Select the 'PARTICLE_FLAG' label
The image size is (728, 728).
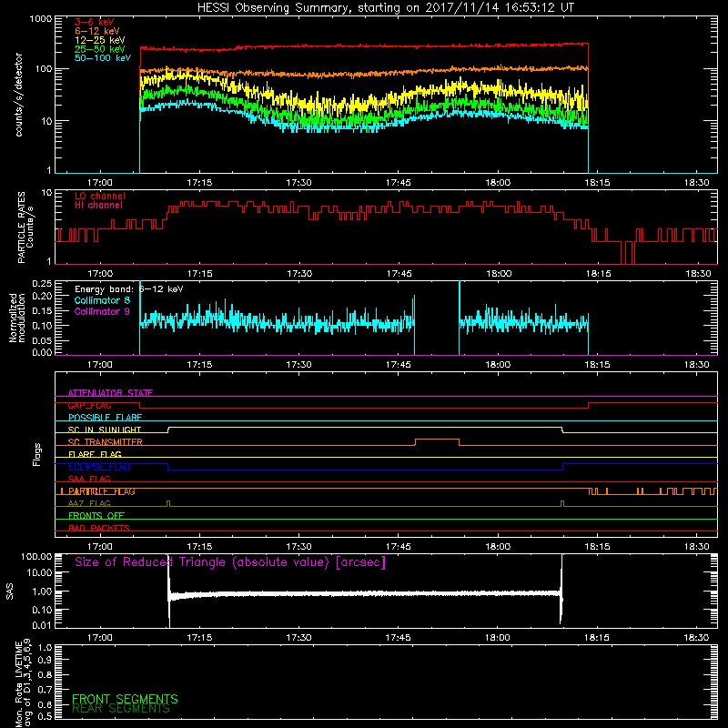[102, 491]
